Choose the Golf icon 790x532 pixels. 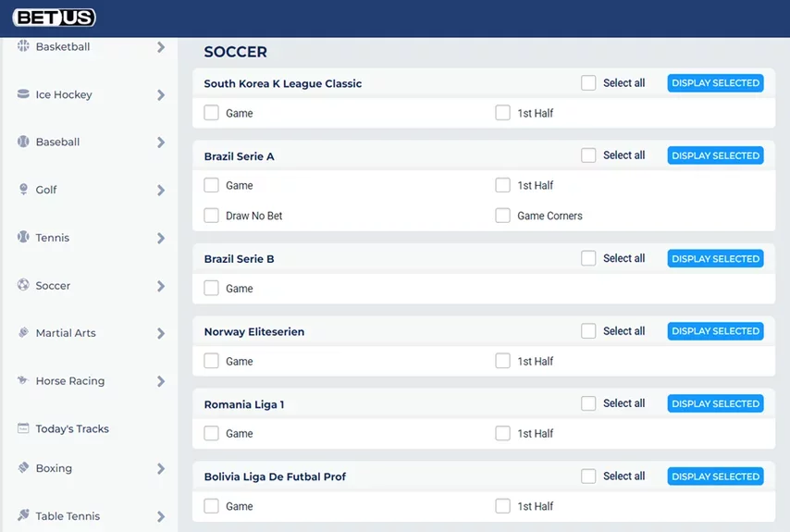23,190
